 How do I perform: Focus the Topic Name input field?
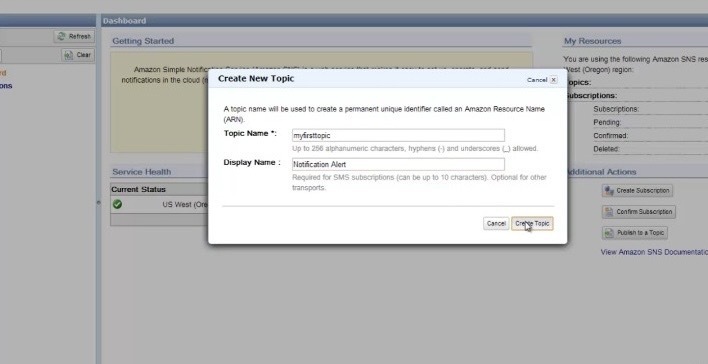click(x=398, y=135)
